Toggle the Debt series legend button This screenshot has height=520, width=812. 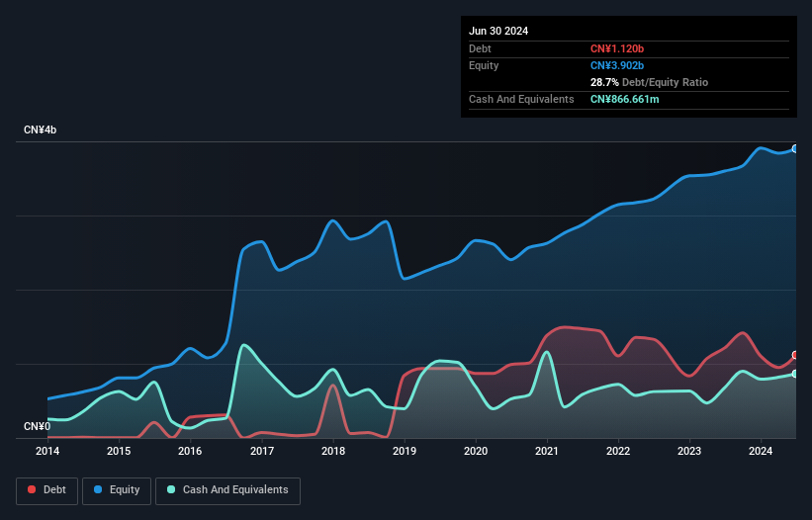(x=47, y=490)
